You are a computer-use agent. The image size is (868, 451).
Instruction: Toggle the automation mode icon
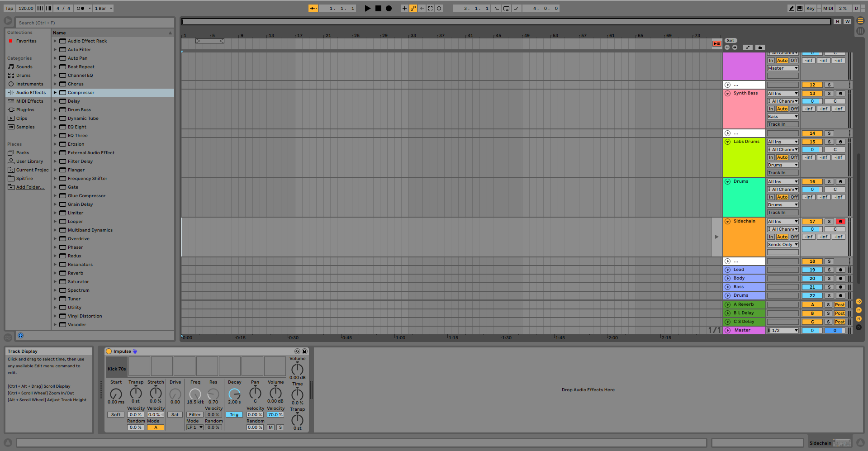pos(748,47)
